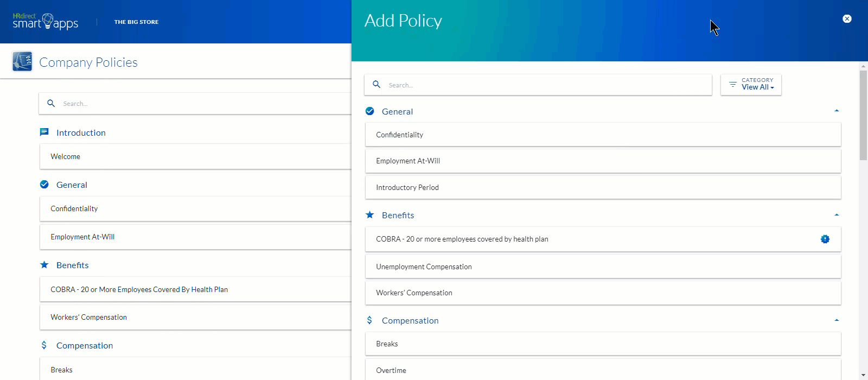Select COBRA policy in Add Policy list
Viewport: 868px width, 380px height.
pos(603,239)
